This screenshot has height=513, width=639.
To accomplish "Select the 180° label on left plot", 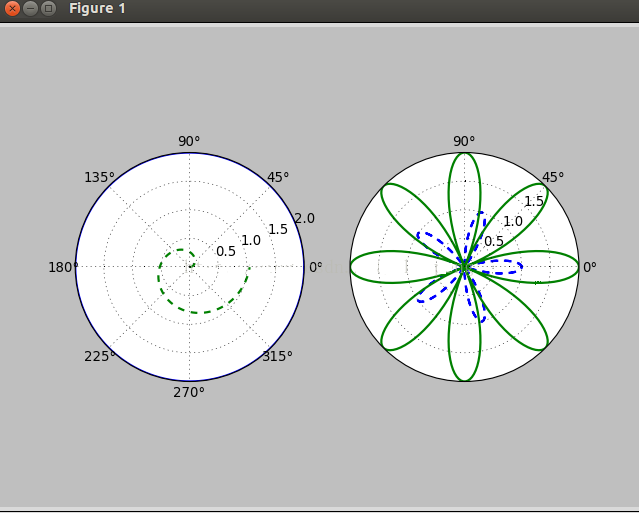I will coord(62,267).
